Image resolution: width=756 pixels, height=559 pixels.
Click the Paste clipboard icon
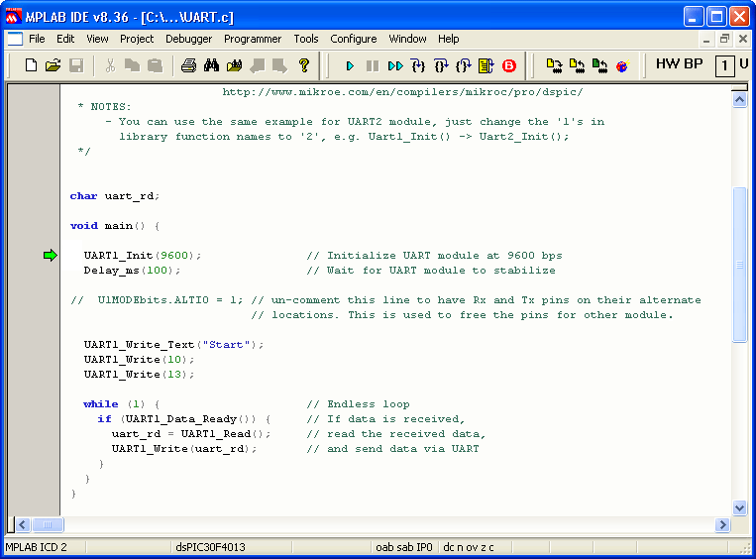(155, 65)
